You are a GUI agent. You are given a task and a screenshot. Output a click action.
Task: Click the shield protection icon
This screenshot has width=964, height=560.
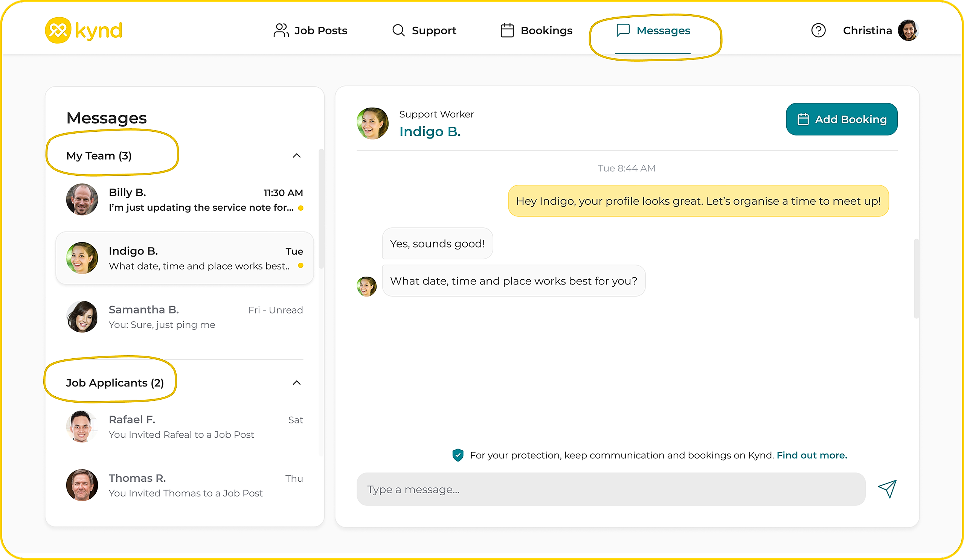(x=458, y=455)
